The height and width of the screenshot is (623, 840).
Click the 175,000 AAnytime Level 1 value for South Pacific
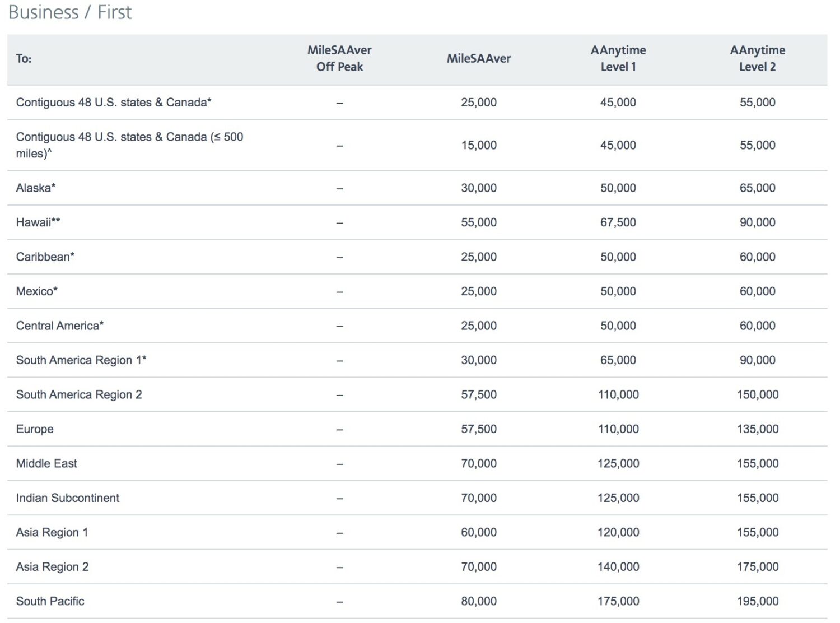618,601
